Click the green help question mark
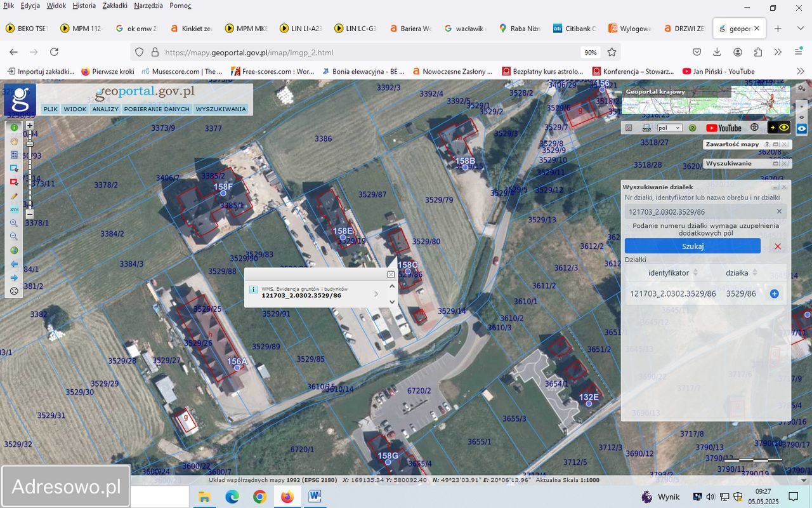This screenshot has height=508, width=812. coord(693,128)
